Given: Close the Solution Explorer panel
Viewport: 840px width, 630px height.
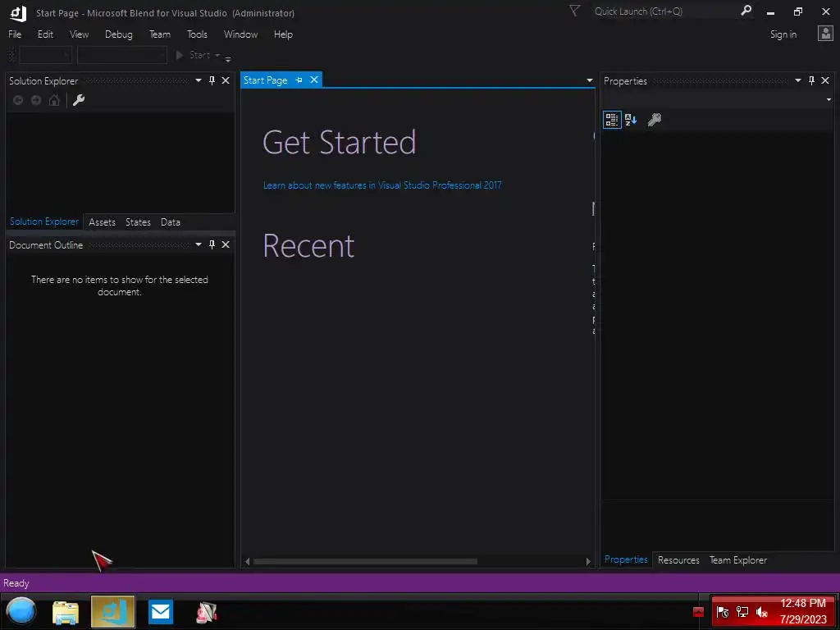Looking at the screenshot, I should click(x=226, y=80).
